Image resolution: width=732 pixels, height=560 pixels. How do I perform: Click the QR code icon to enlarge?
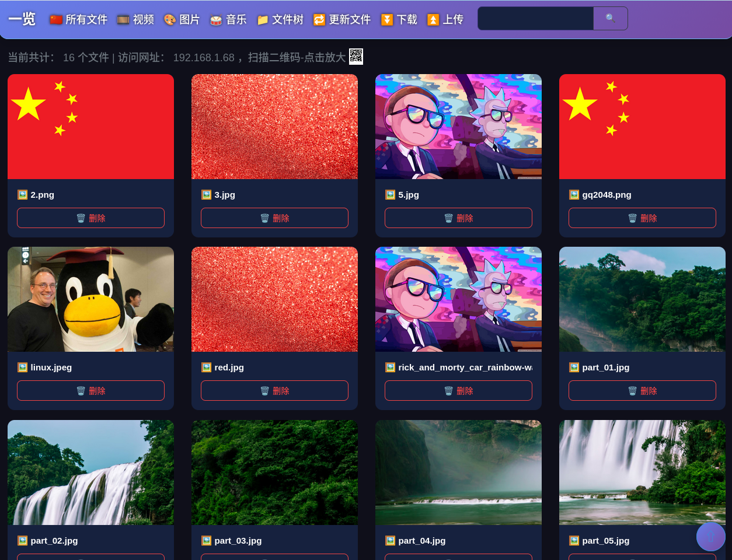tap(355, 57)
